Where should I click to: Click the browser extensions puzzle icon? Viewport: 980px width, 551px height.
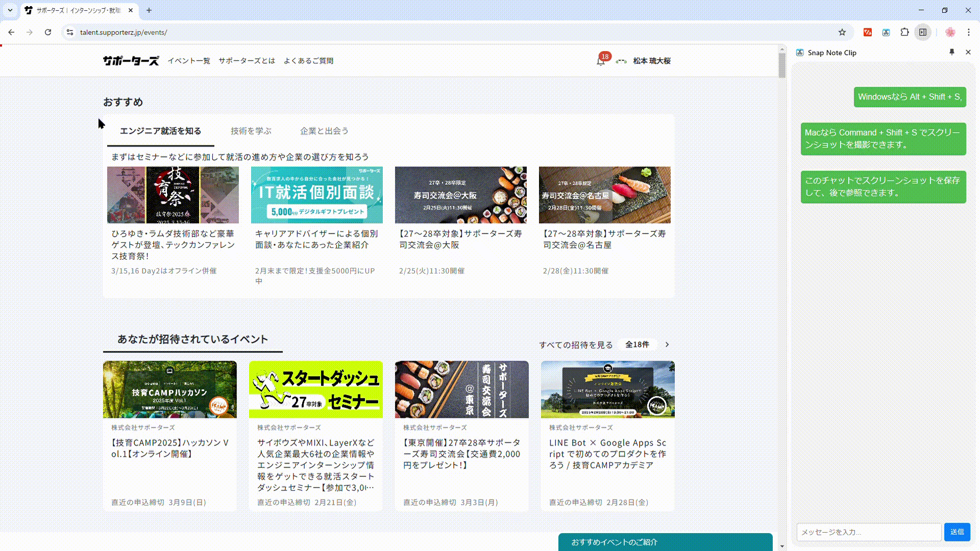click(x=904, y=32)
